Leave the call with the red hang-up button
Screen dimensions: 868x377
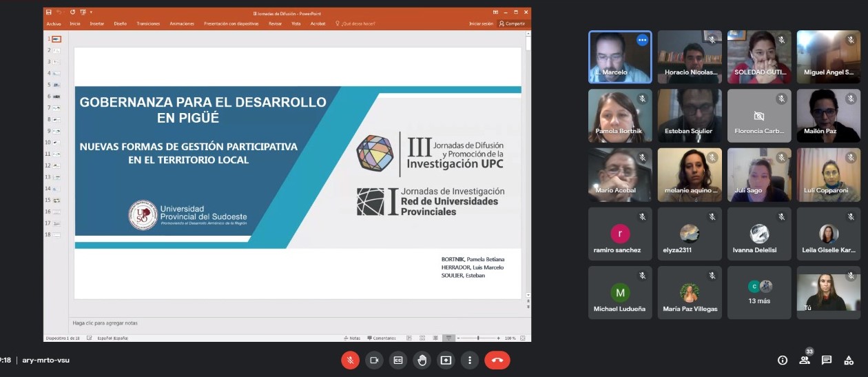[x=497, y=360]
